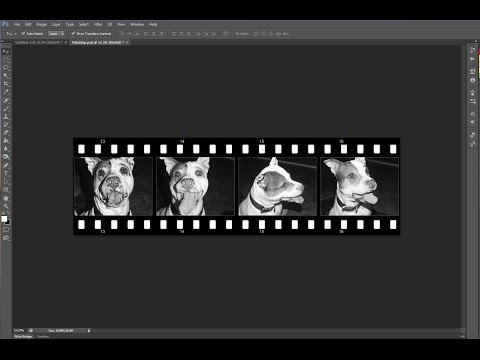Select the Eyedropper tool
Viewport: 480px width, 360px height.
(x=6, y=92)
